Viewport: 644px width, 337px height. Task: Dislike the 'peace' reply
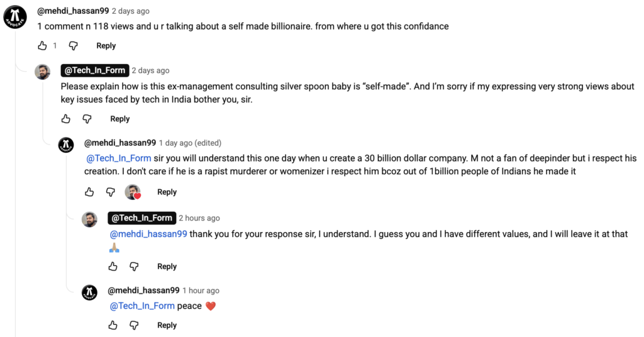click(134, 325)
